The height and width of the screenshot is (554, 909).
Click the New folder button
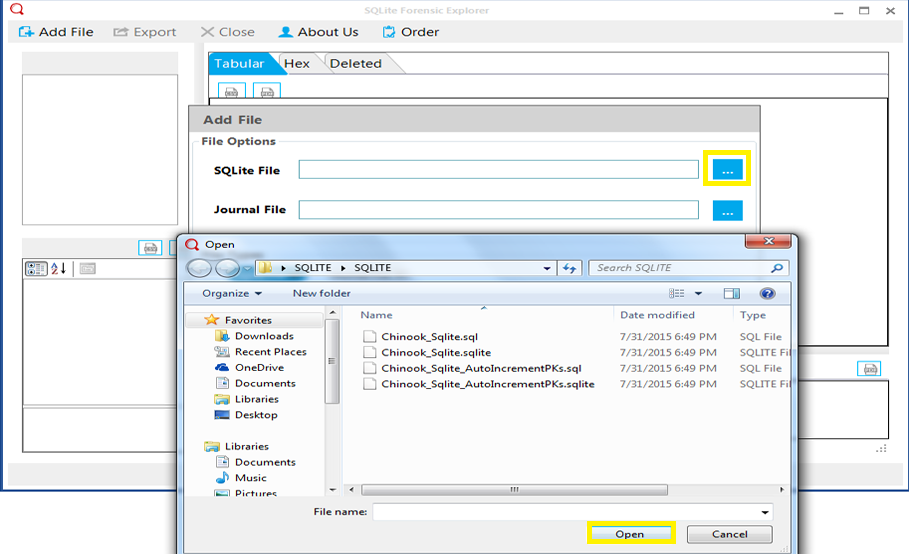[x=321, y=293]
